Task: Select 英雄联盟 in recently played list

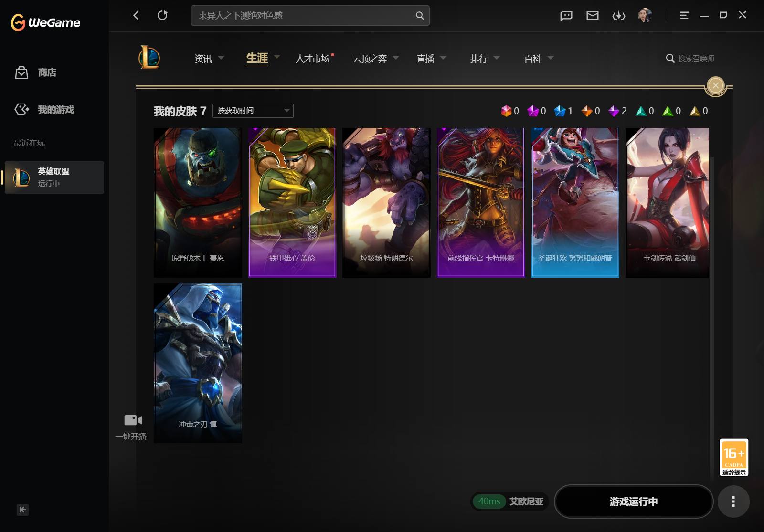Action: pyautogui.click(x=54, y=177)
